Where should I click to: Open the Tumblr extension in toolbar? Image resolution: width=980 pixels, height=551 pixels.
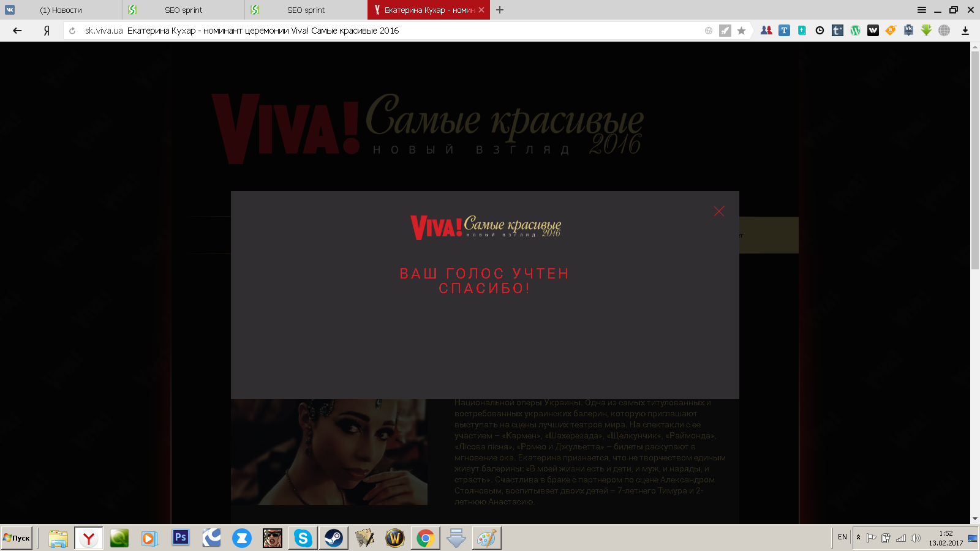pyautogui.click(x=837, y=31)
